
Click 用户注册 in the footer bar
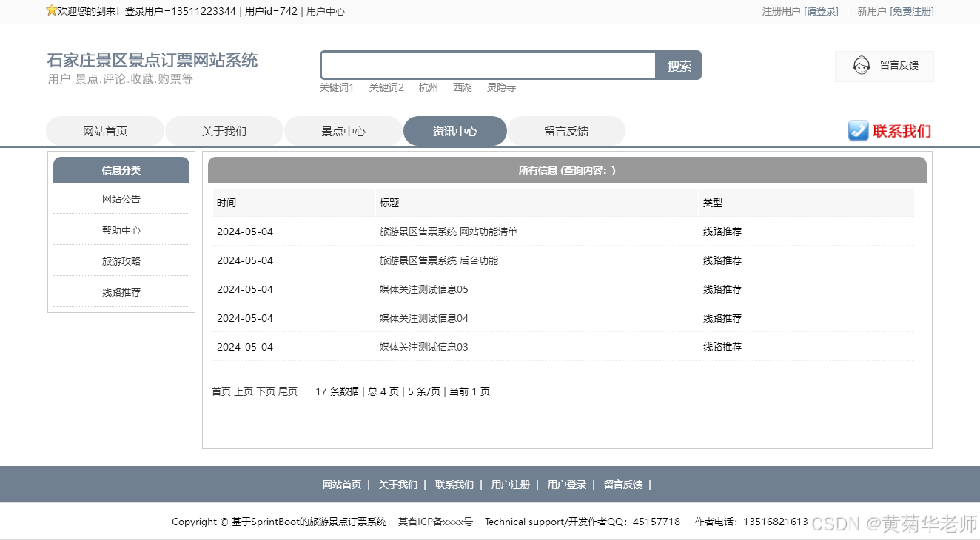pyautogui.click(x=511, y=485)
